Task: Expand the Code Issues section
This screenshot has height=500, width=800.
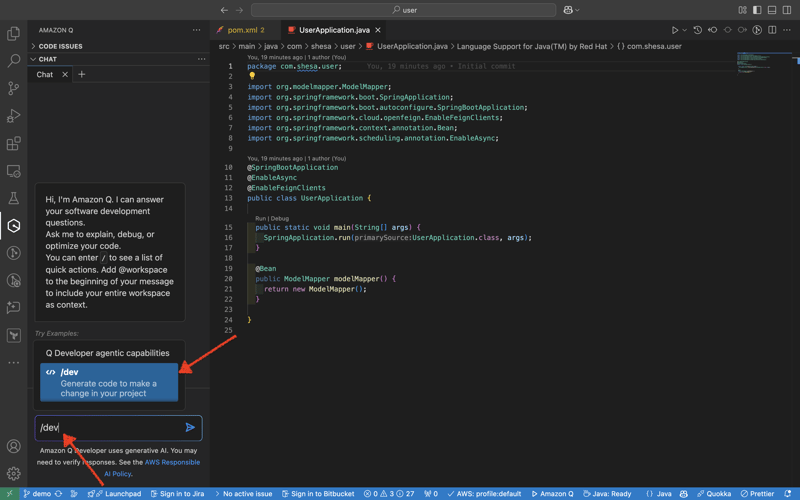Action: point(60,46)
